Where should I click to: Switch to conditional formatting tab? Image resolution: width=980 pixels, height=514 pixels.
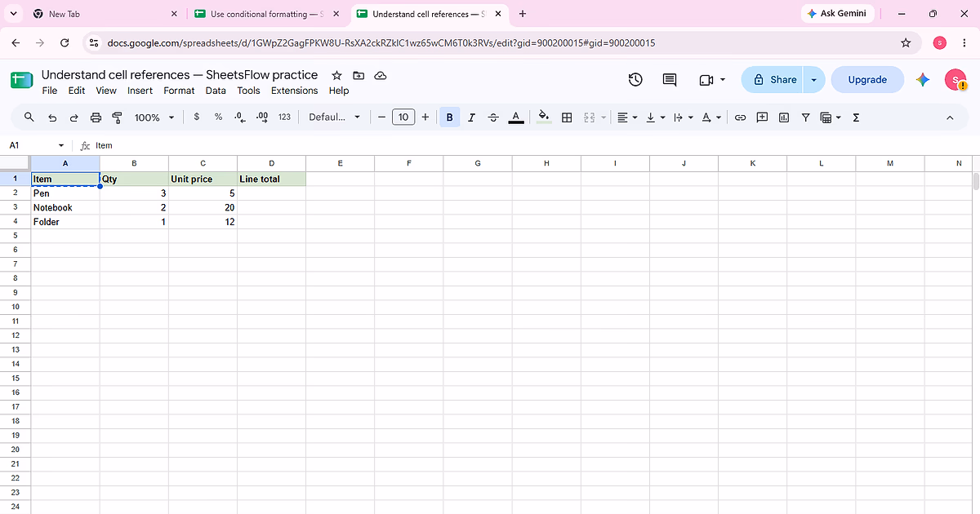pyautogui.click(x=265, y=14)
